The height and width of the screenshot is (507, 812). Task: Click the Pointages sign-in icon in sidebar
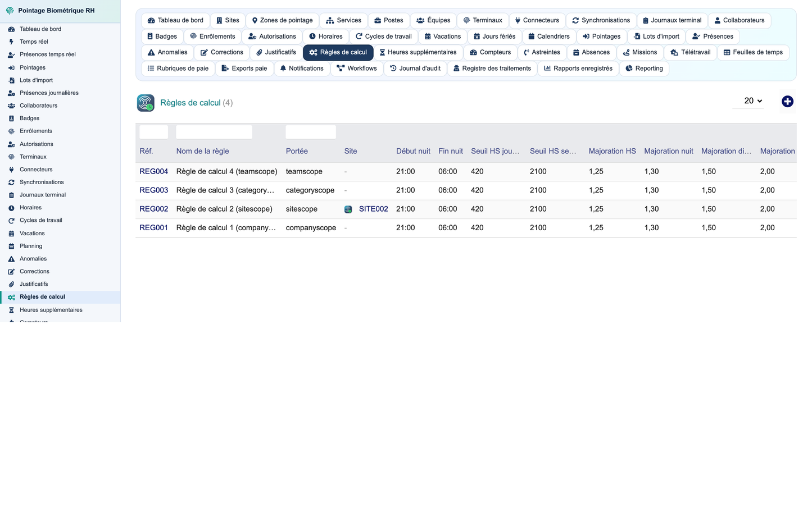[x=11, y=67]
